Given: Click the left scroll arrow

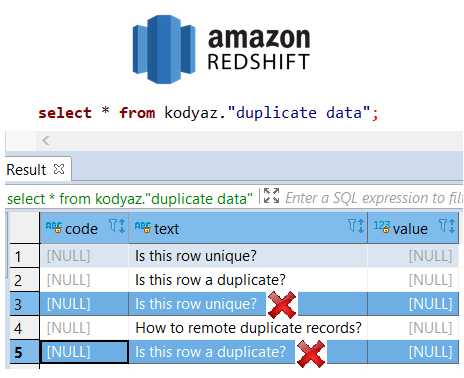Looking at the screenshot, I should coord(46,141).
